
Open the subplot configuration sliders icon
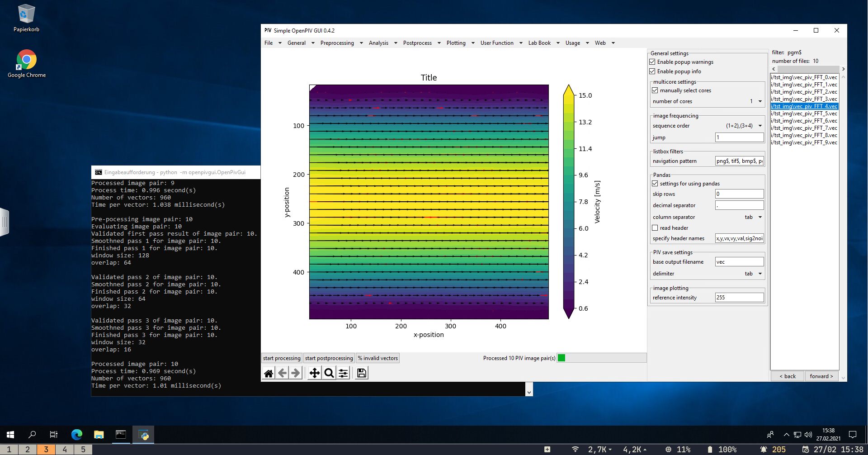[x=343, y=373]
